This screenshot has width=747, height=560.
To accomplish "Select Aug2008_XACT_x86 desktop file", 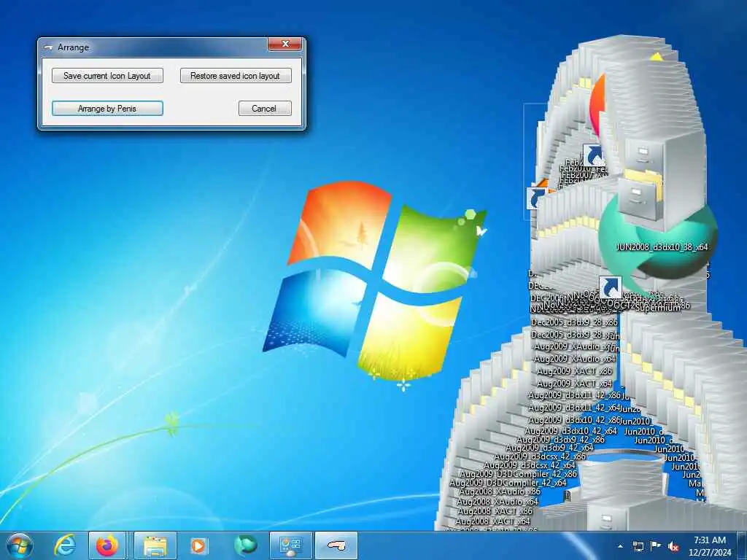I will 495,511.
